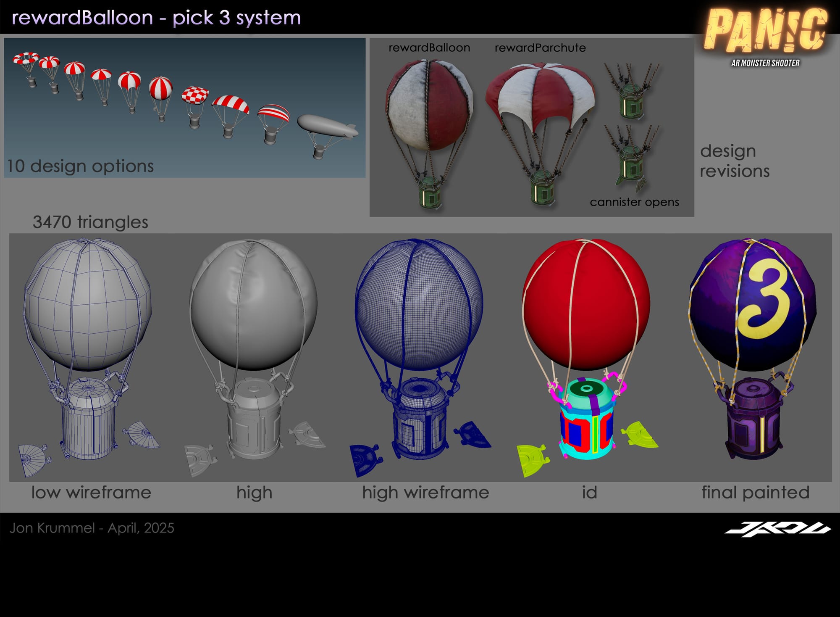Click the lime green id cannister flap

pyautogui.click(x=531, y=459)
